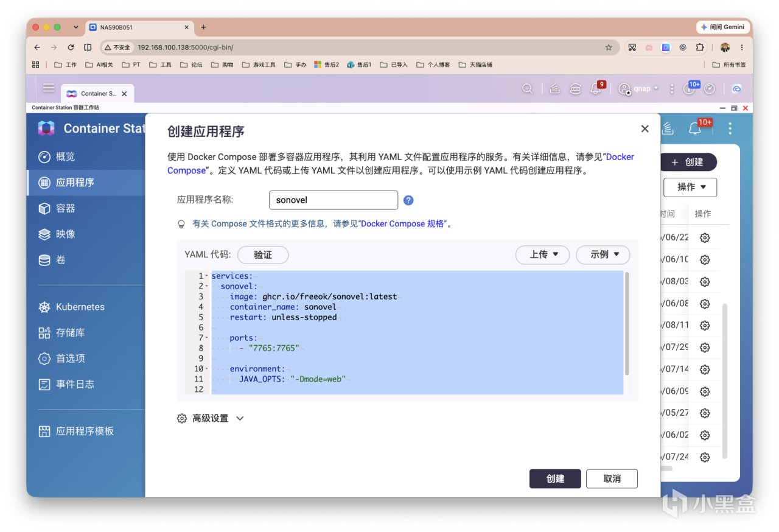Open 容器 containers section
This screenshot has width=779, height=532.
(57, 208)
